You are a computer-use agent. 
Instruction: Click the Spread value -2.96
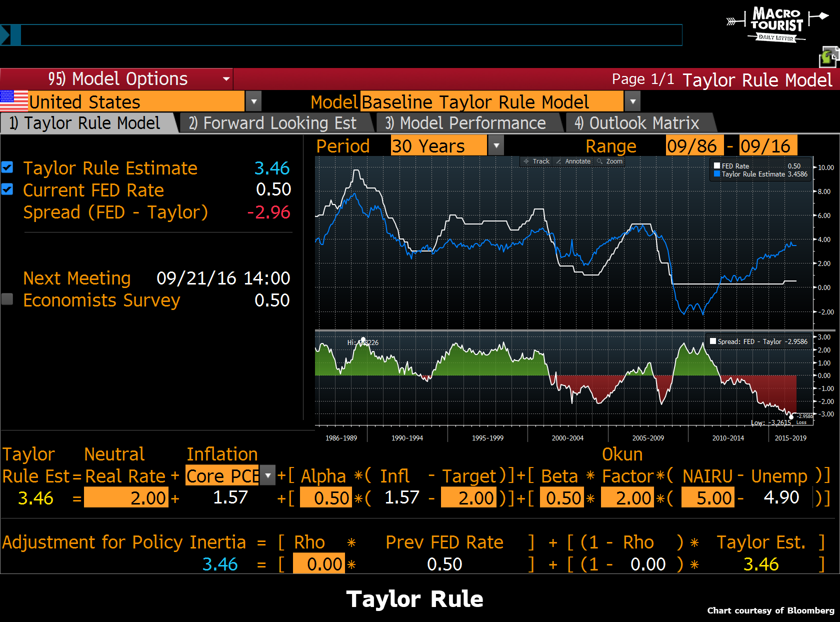click(x=268, y=212)
